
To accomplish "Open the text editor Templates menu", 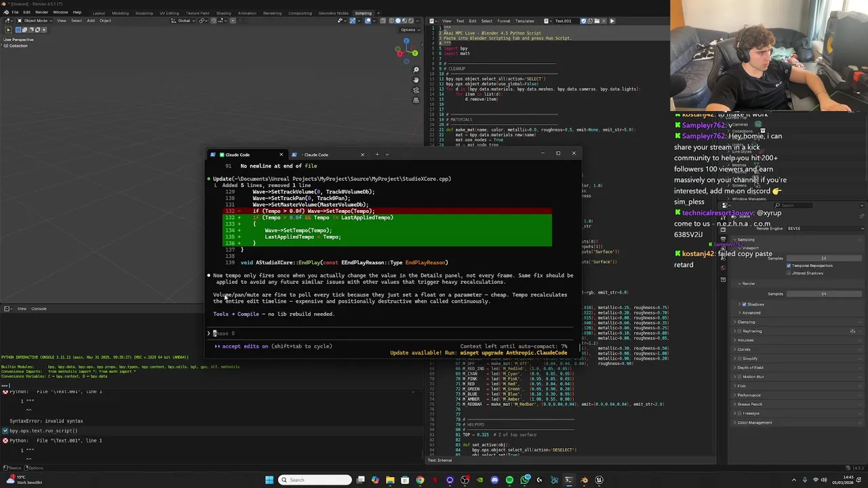I will point(524,20).
